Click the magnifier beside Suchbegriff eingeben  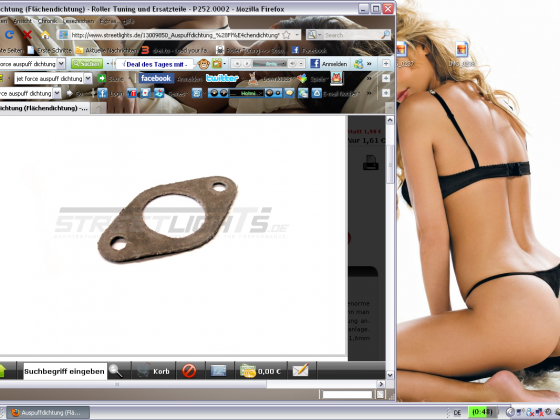116,371
